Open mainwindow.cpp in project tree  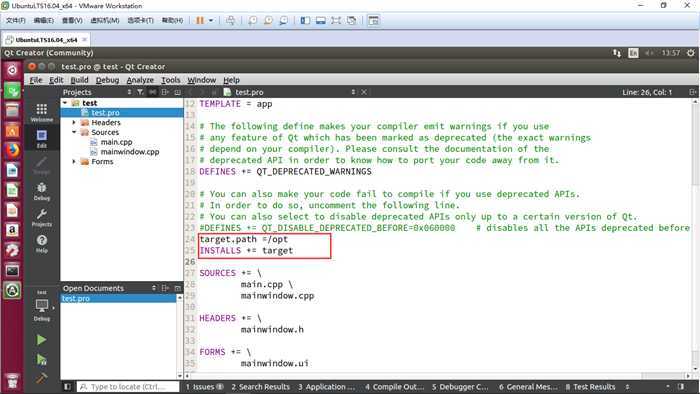tap(129, 152)
